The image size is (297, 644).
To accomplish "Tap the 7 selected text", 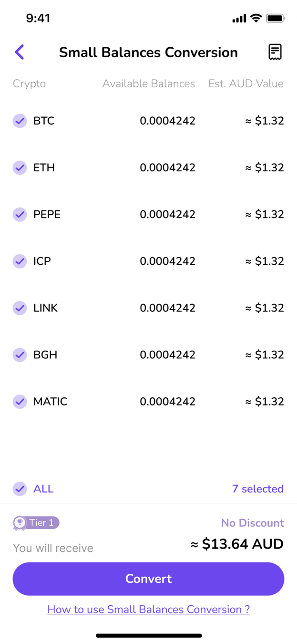I will [x=257, y=489].
